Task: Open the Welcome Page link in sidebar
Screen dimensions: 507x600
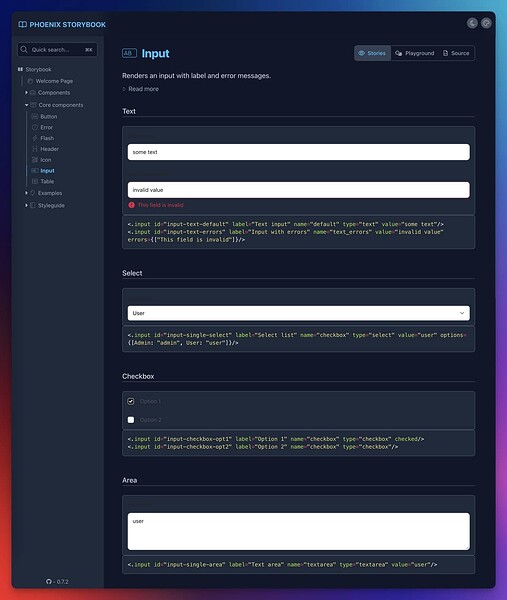Action: pos(54,81)
